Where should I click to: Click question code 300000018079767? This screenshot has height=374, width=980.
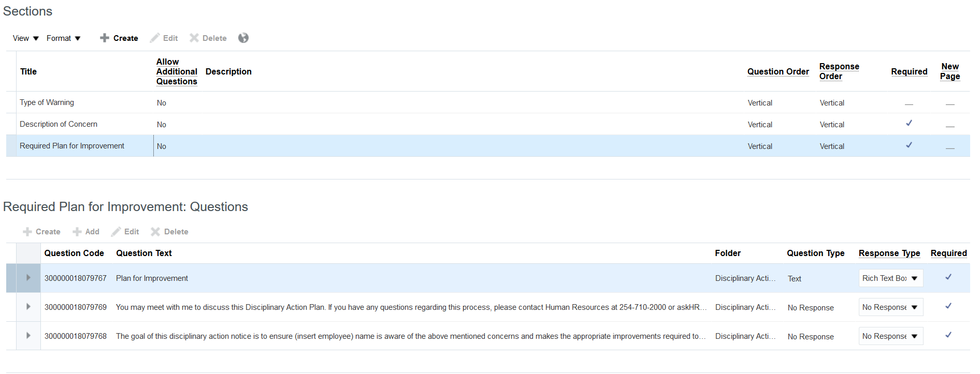click(x=76, y=278)
